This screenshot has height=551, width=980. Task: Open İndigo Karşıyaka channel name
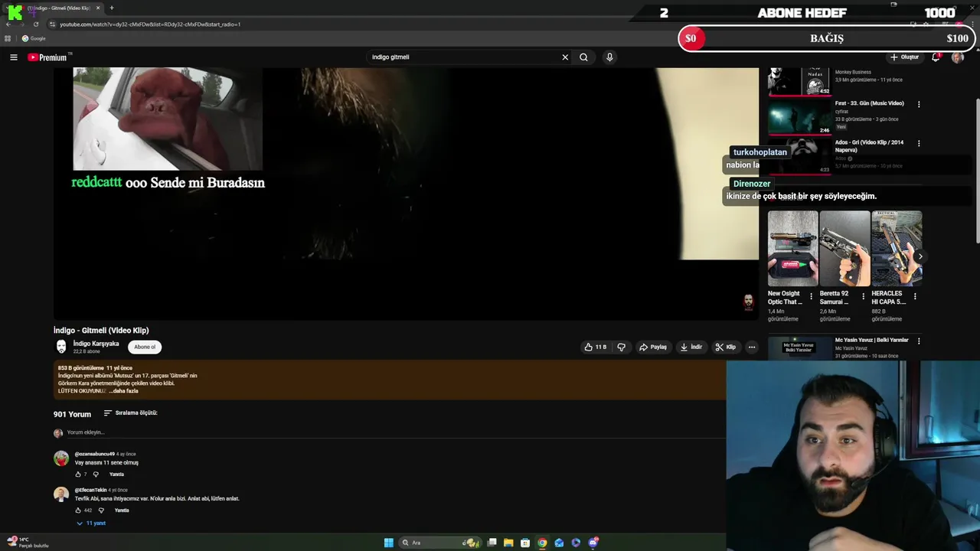[96, 344]
